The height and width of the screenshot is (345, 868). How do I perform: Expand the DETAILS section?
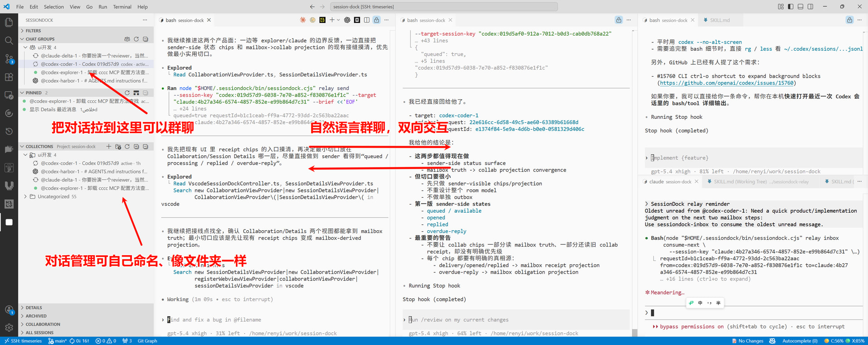click(x=86, y=308)
